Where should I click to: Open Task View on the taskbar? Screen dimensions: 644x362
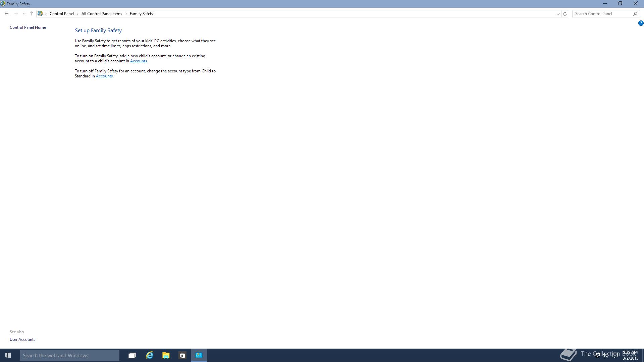(x=132, y=355)
